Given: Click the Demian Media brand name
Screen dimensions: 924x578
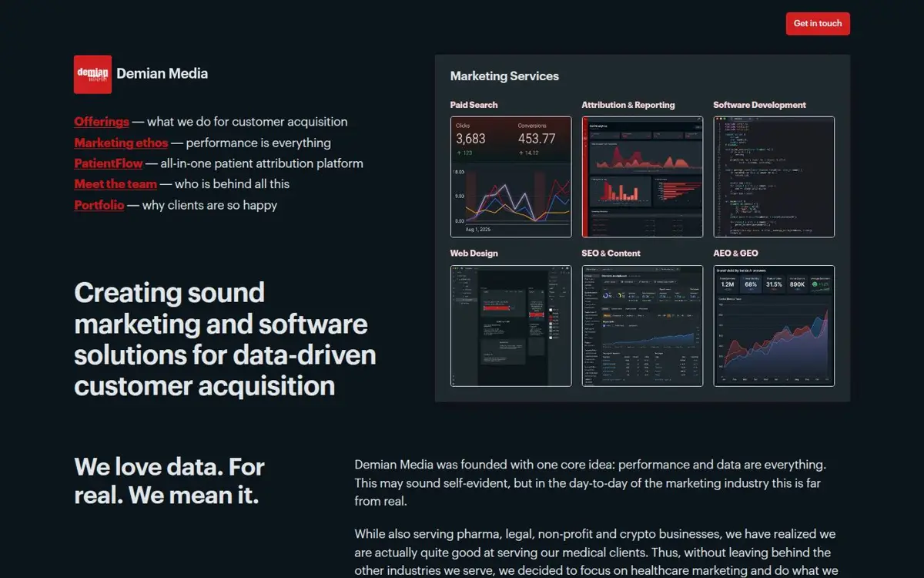Looking at the screenshot, I should (162, 74).
